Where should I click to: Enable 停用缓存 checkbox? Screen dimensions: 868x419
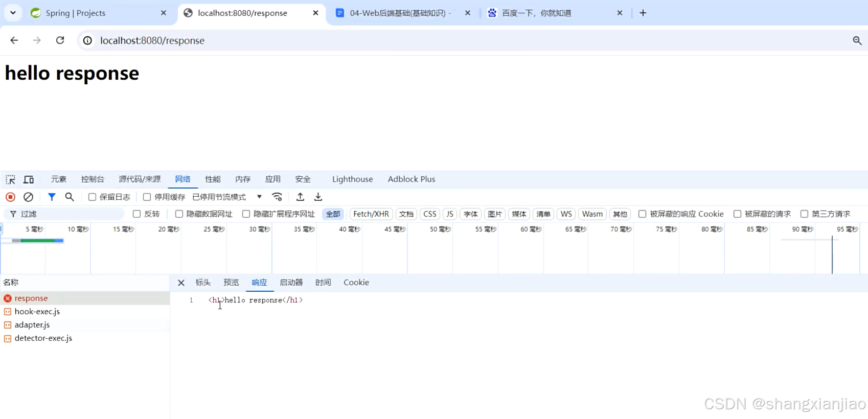pos(147,197)
